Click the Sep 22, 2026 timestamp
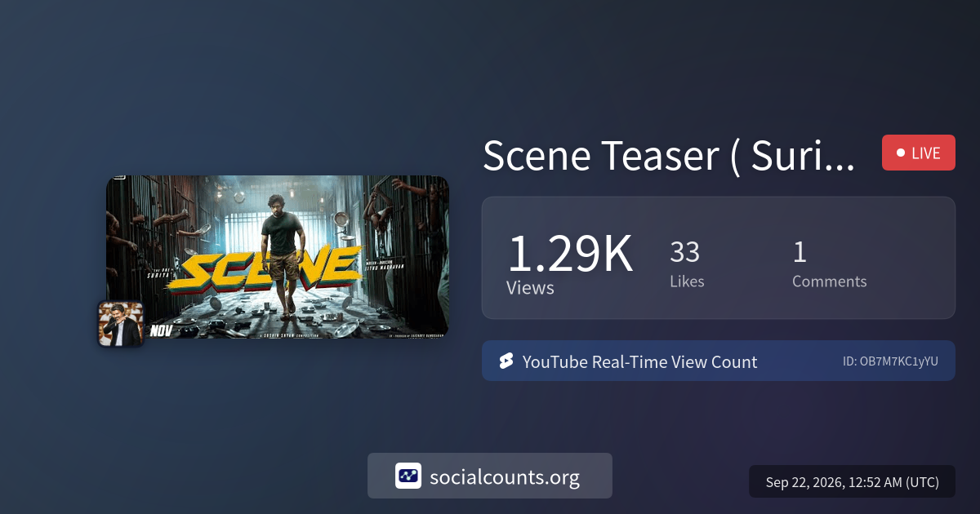980x514 pixels. tap(852, 482)
